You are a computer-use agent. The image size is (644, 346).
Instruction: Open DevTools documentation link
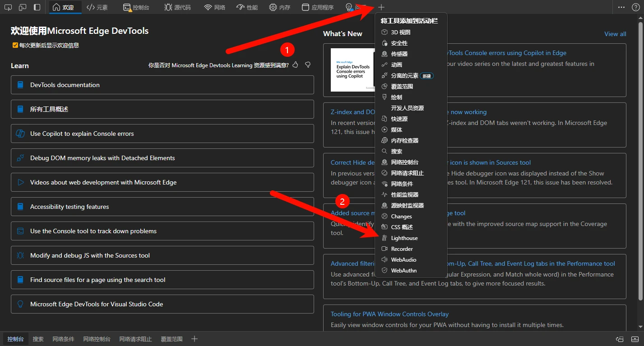(x=162, y=85)
